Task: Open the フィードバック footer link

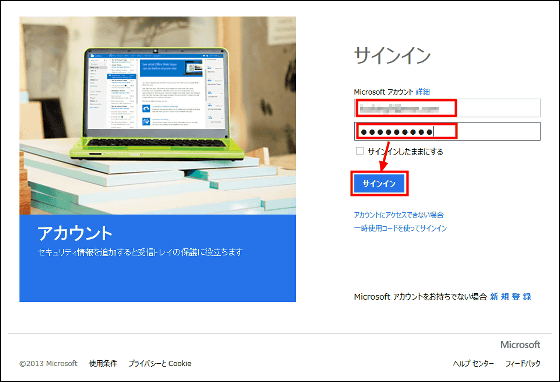Action: 522,363
